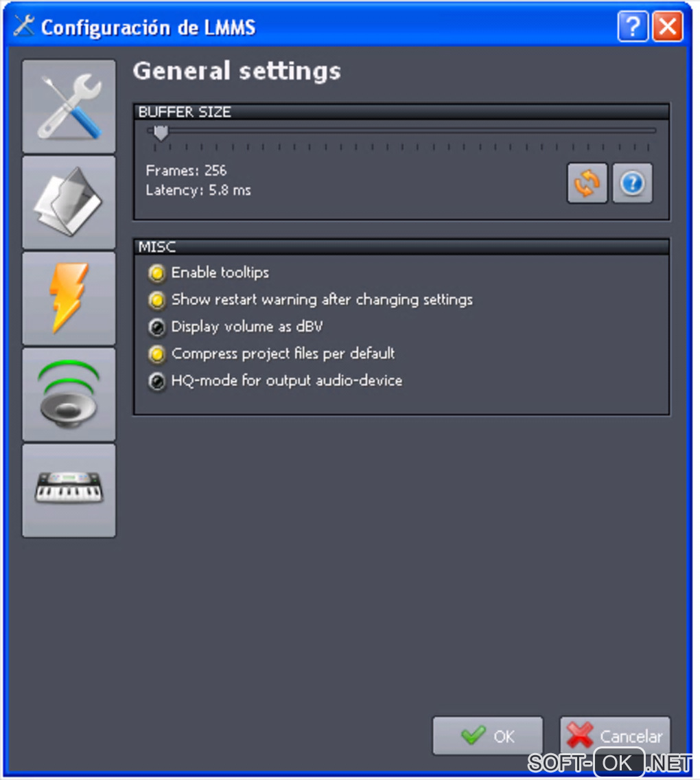Click the buffer size slider handle
Screen dimensions: 700x780
pyautogui.click(x=161, y=133)
